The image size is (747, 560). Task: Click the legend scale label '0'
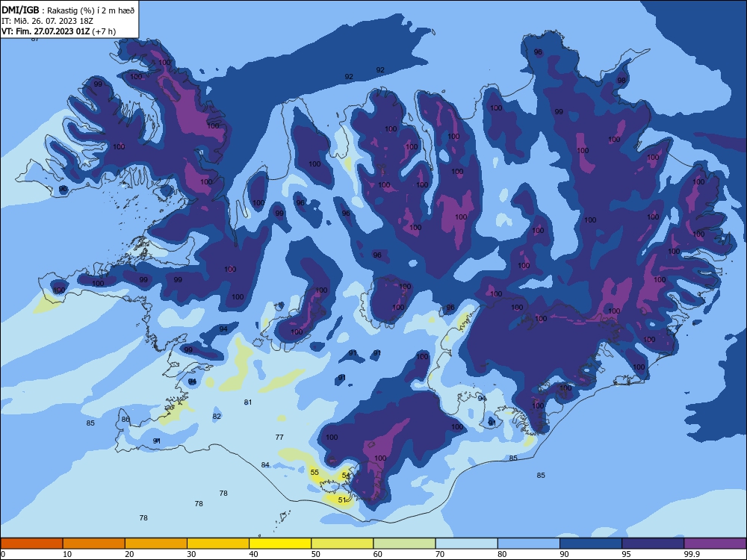[x=2, y=554]
